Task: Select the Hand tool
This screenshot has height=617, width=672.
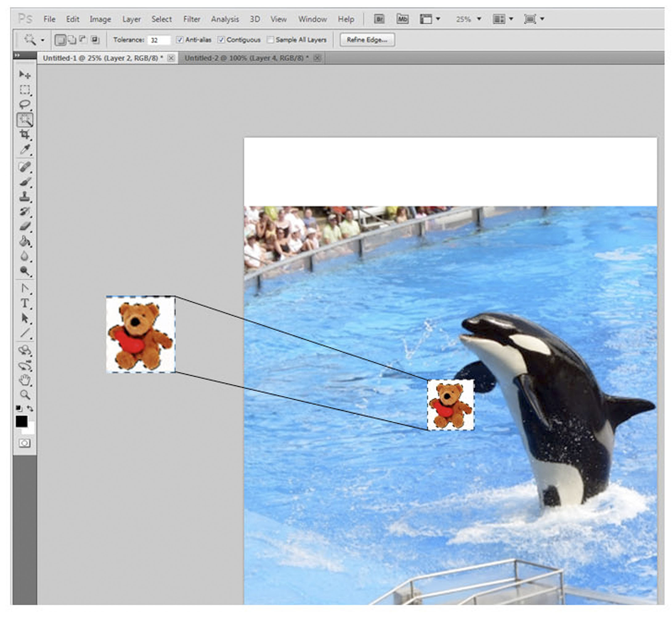Action: (x=25, y=380)
